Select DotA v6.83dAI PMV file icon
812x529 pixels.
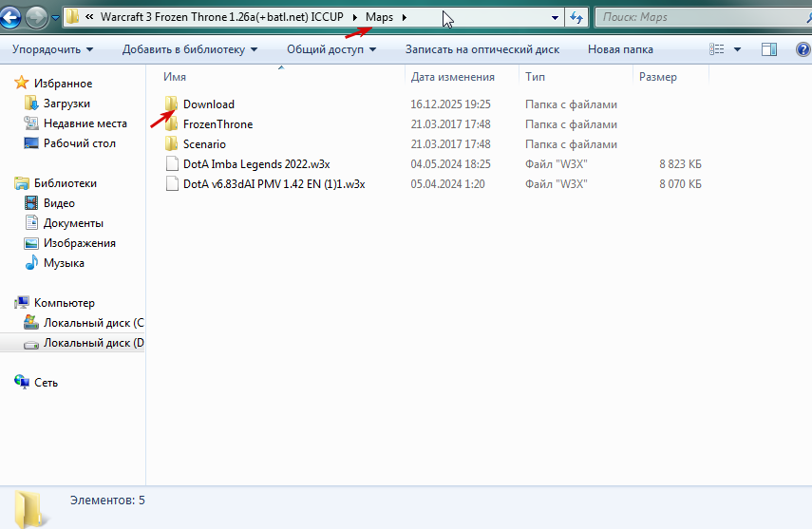(172, 183)
